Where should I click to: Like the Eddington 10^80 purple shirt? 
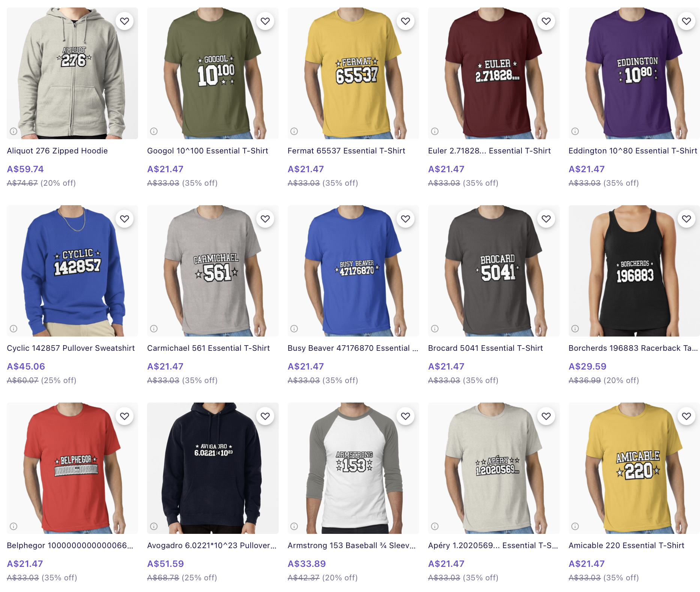(686, 21)
